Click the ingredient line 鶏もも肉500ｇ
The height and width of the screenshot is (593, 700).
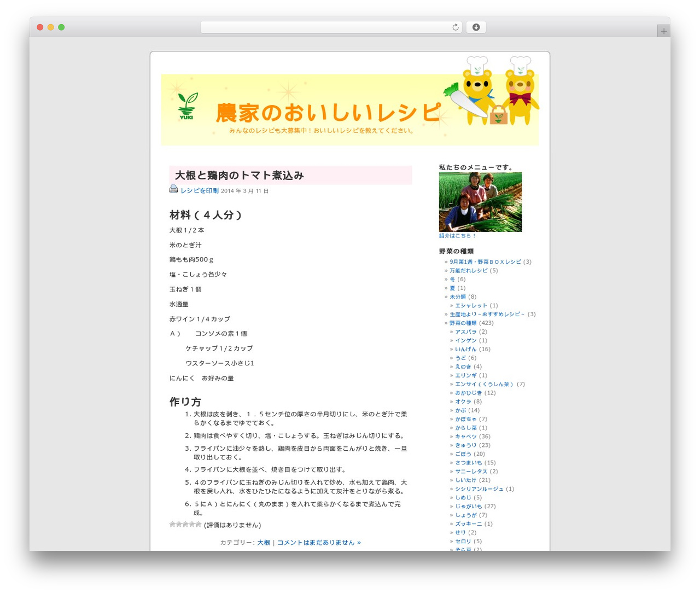pos(191,260)
